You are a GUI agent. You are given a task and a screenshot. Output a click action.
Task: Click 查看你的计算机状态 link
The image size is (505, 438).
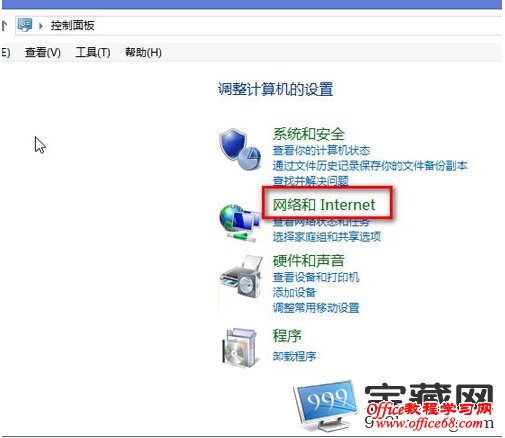[x=321, y=150]
